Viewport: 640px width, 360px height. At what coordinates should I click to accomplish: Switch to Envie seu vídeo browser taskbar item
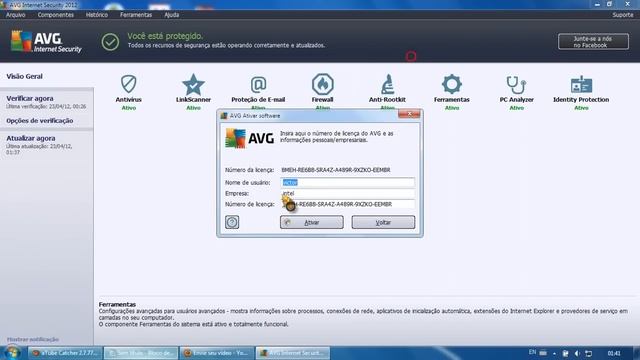[216, 353]
